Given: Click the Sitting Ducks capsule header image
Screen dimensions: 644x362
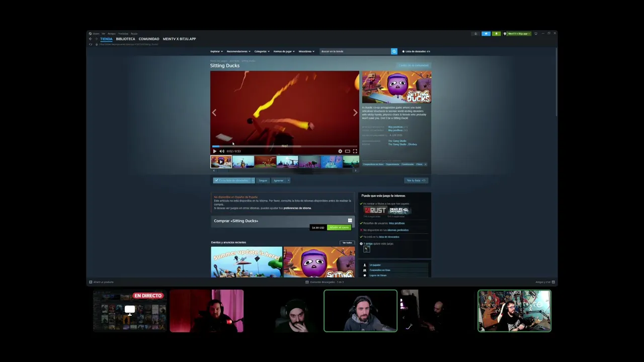Looking at the screenshot, I should [x=396, y=87].
